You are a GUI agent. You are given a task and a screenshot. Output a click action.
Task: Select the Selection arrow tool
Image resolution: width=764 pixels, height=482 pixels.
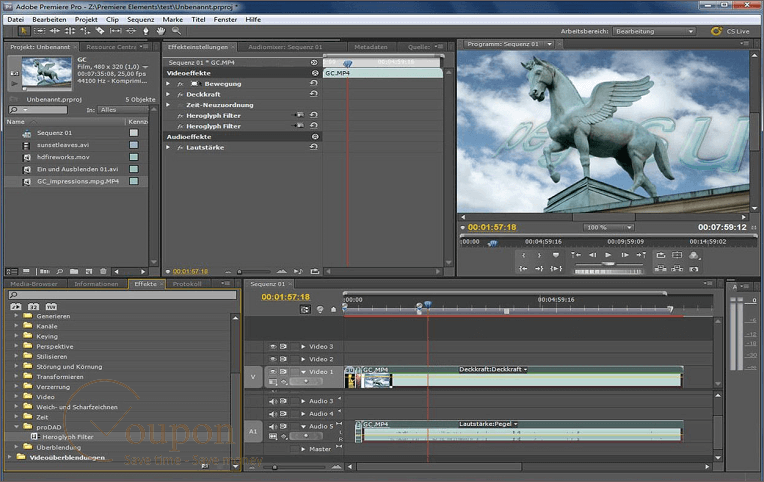click(23, 31)
